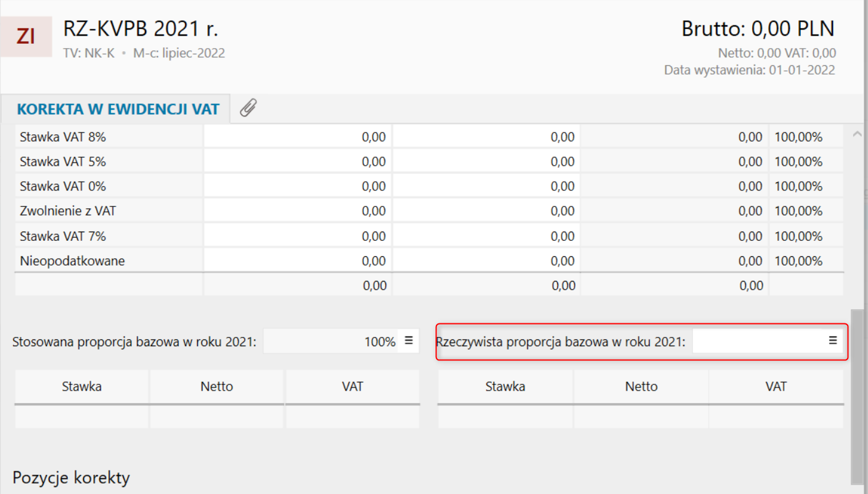Click Netto header in the right table
This screenshot has height=494, width=868.
pyautogui.click(x=641, y=387)
